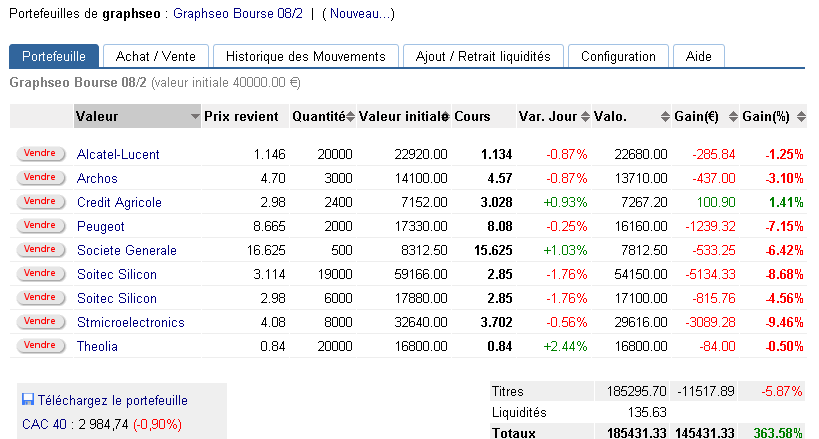
Task: Open Societe Generale stock details
Action: (x=126, y=251)
